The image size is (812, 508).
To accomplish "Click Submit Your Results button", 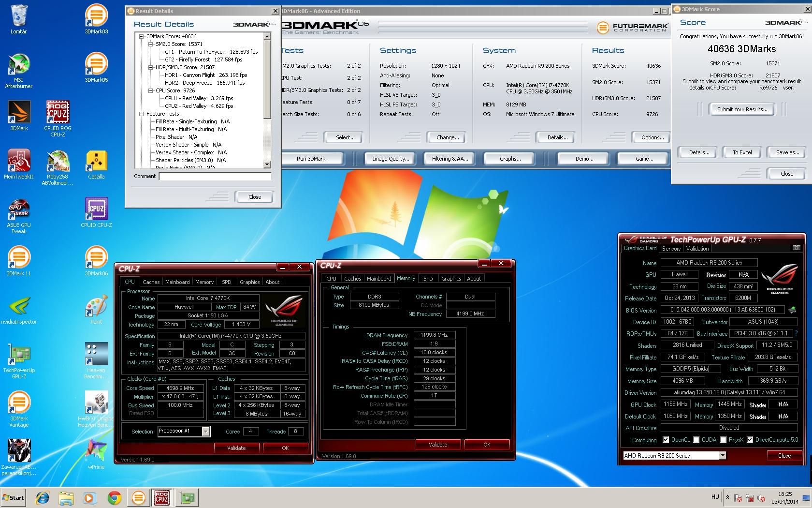I will (x=742, y=109).
